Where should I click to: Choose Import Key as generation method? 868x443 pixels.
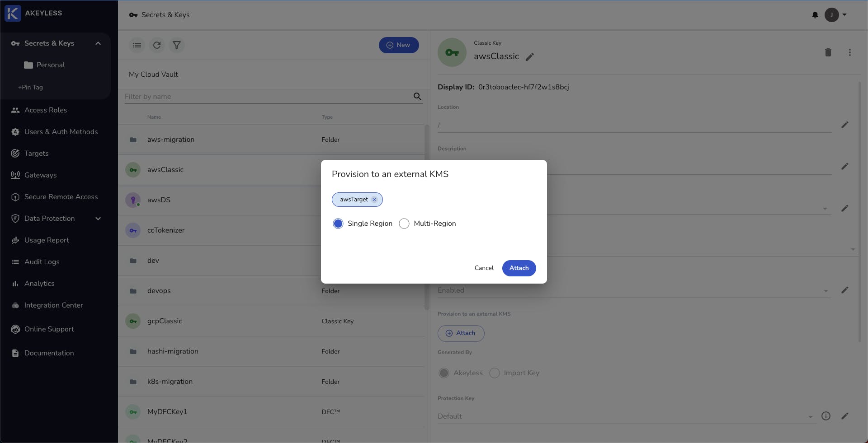(x=495, y=373)
